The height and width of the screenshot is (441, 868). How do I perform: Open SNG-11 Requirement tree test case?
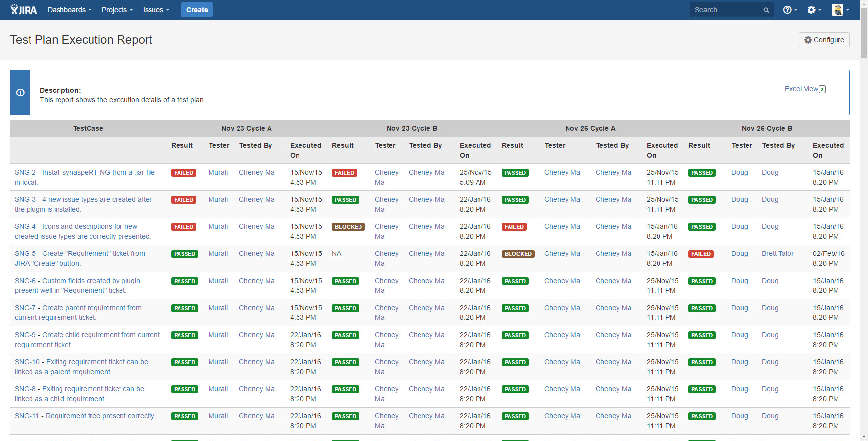point(85,416)
